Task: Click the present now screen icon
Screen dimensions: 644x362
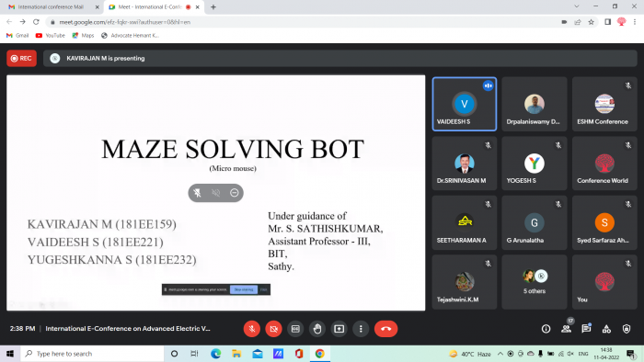Action: [x=339, y=329]
